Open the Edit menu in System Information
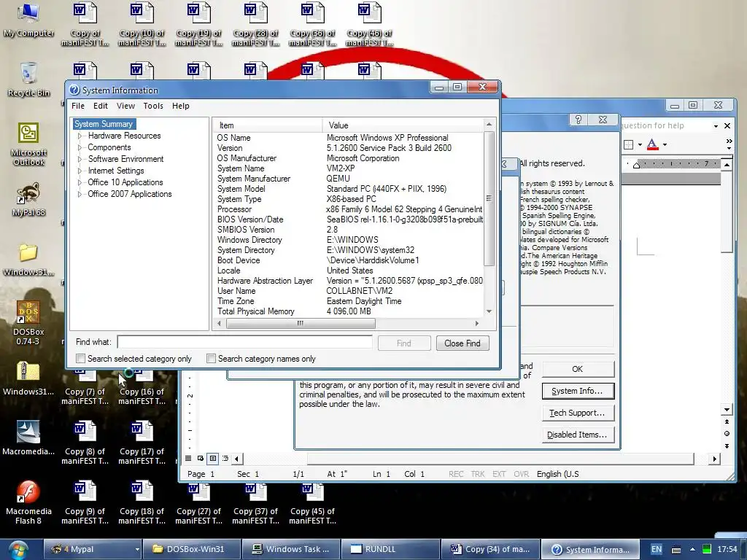 pyautogui.click(x=100, y=106)
